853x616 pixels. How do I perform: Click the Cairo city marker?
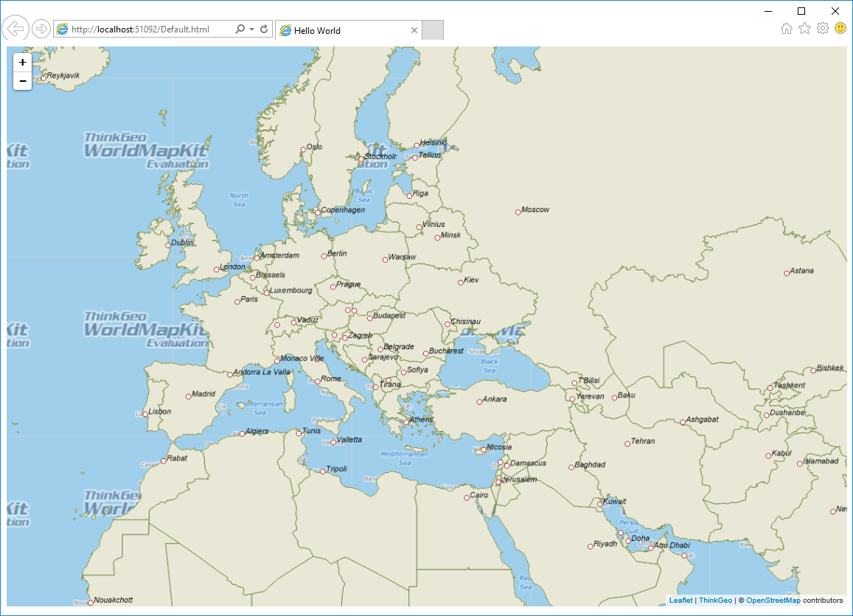pyautogui.click(x=467, y=497)
